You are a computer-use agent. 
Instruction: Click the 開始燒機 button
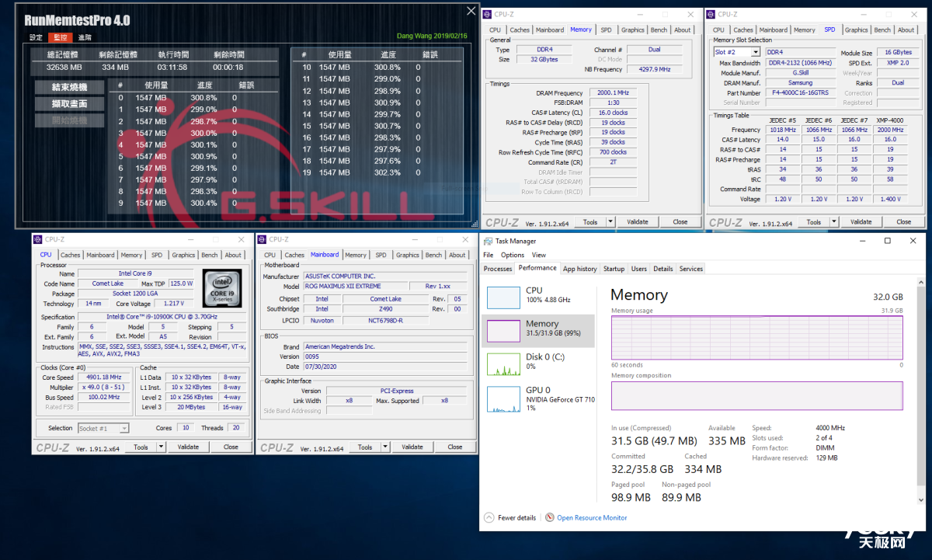69,120
